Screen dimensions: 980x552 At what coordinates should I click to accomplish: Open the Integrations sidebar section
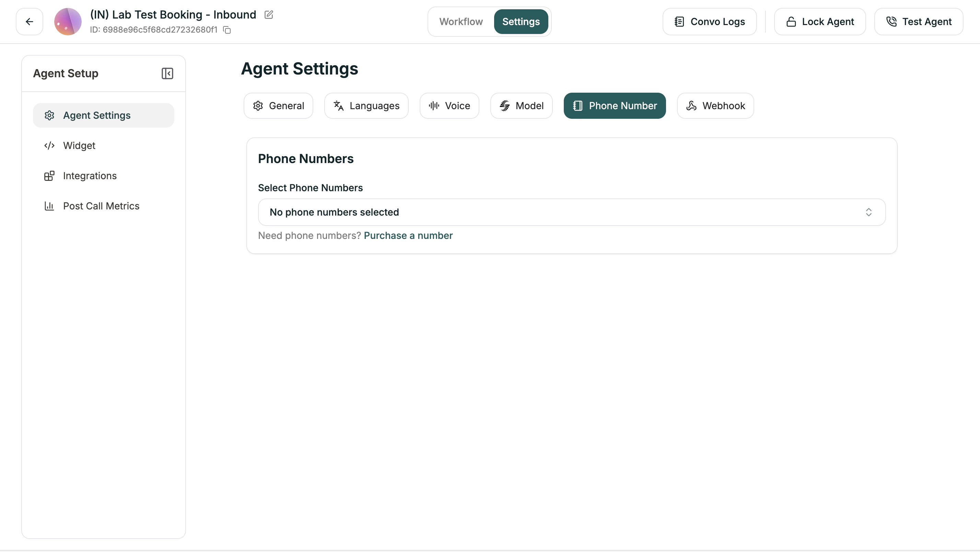pos(50,176)
